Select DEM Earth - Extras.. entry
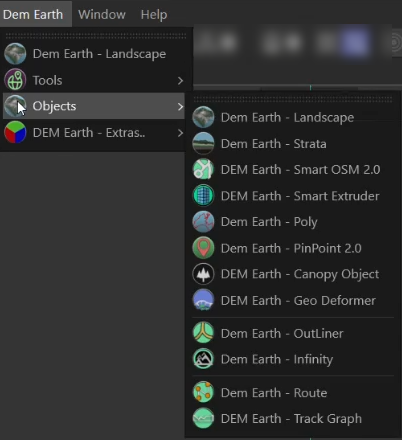 point(94,132)
